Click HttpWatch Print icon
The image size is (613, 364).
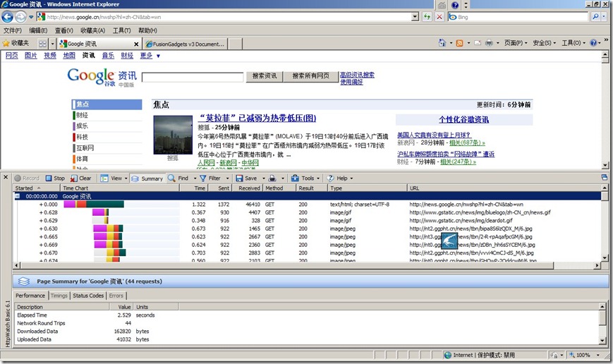point(272,178)
